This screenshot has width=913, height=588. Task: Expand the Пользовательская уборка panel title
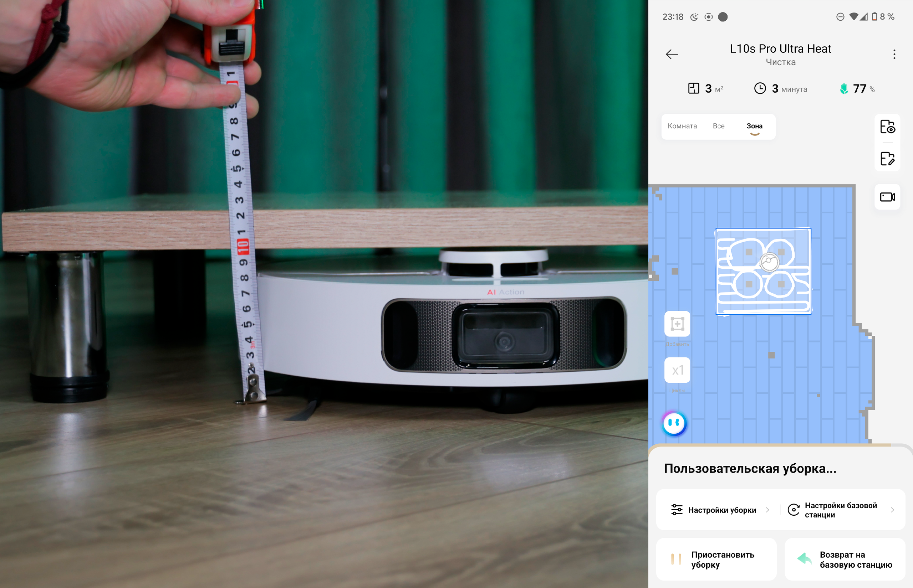(750, 469)
